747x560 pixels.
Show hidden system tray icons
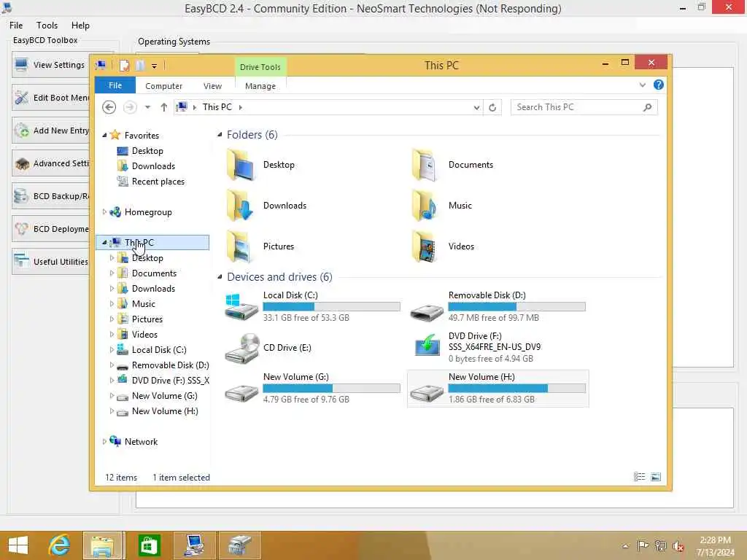(x=625, y=546)
